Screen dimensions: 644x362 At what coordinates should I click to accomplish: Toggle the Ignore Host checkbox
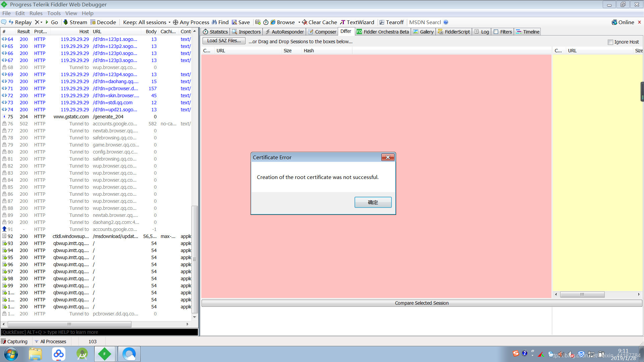611,42
